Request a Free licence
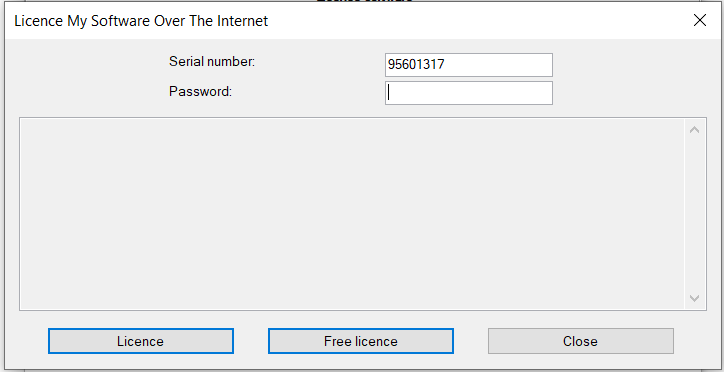This screenshot has height=372, width=724. pos(361,341)
